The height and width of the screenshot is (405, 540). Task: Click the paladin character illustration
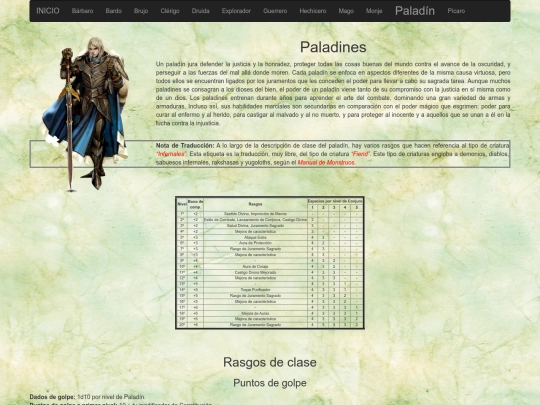(84, 114)
